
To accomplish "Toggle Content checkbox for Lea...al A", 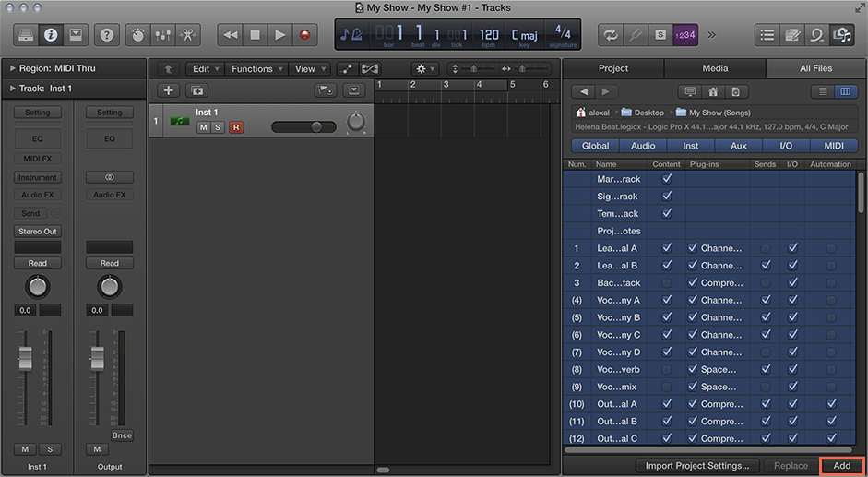I will coord(667,247).
